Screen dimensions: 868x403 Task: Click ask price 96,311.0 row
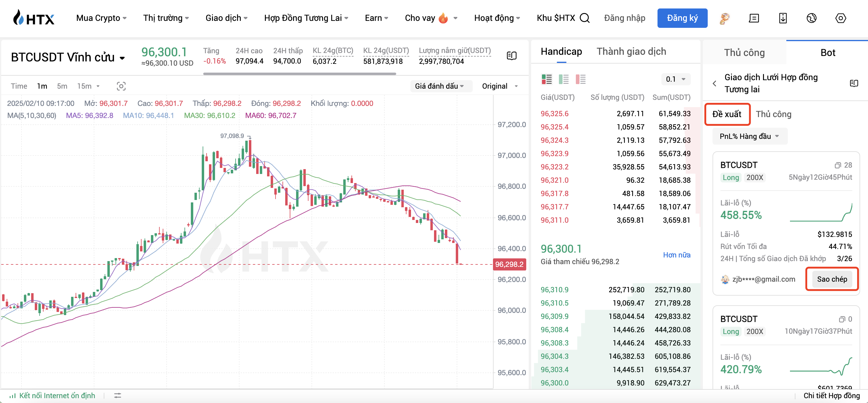click(615, 220)
